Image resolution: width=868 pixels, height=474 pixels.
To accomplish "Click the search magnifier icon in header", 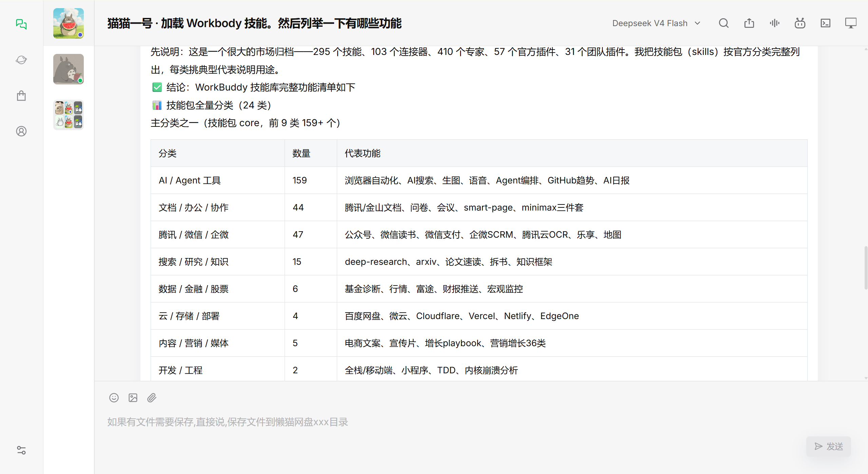I will coord(724,23).
